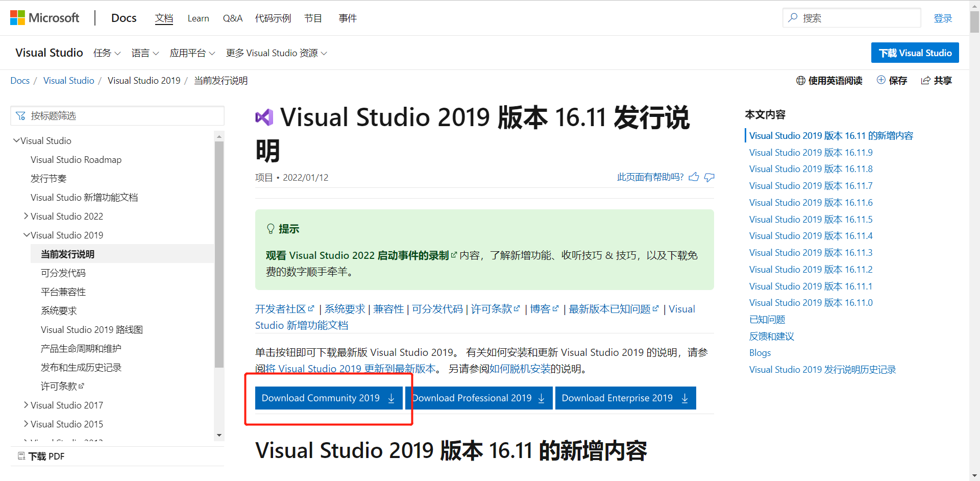Select 平台兼容性 tree item
Screen dimensions: 980x481
[63, 292]
